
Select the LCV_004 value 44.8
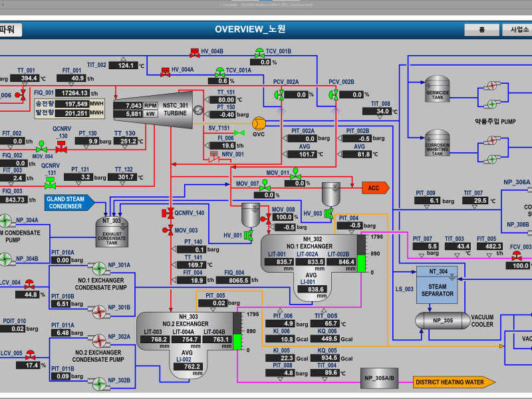click(28, 295)
